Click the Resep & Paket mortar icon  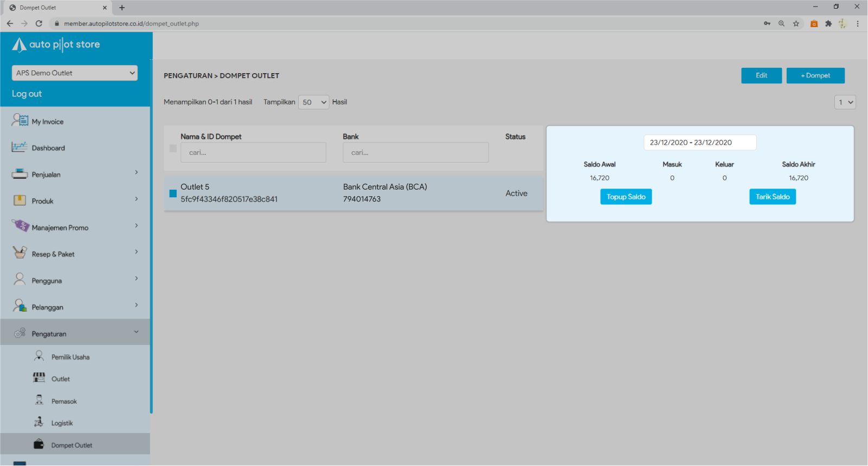pos(20,253)
